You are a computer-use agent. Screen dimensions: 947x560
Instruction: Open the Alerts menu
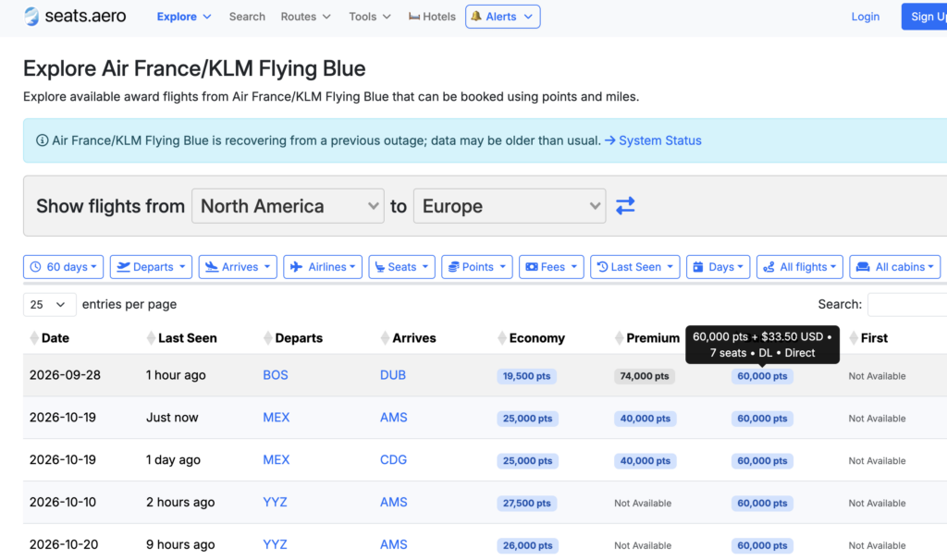coord(502,17)
